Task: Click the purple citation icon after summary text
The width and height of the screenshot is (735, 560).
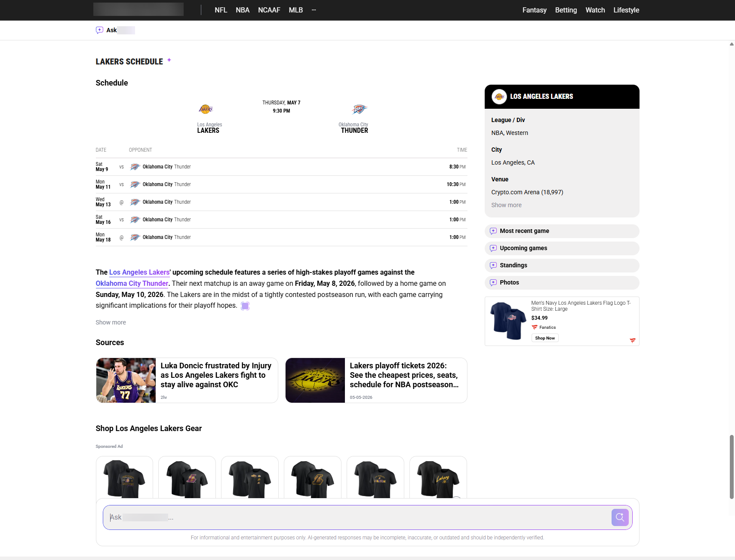Action: pos(245,306)
